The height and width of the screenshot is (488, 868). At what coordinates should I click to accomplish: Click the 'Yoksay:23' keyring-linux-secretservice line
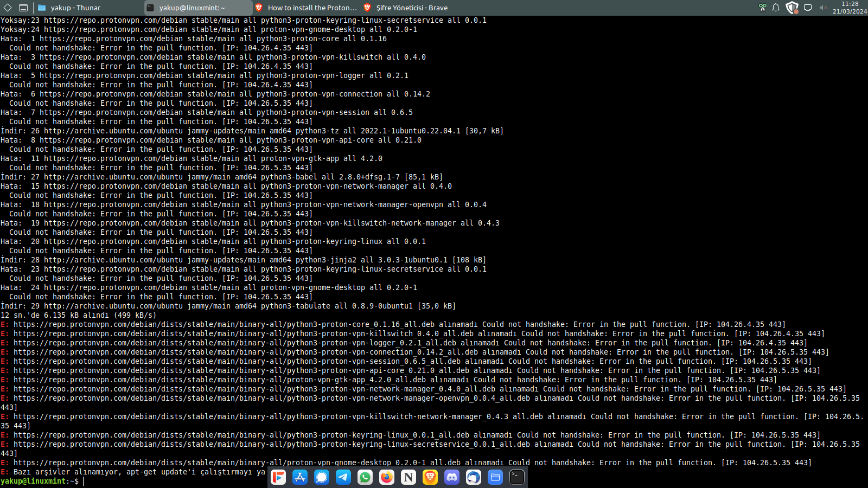(x=244, y=20)
